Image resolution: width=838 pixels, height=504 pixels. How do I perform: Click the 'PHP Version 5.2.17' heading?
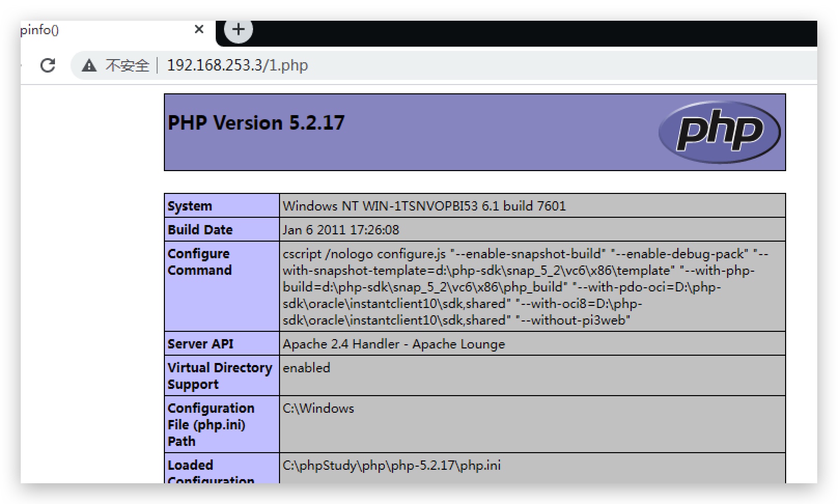256,123
